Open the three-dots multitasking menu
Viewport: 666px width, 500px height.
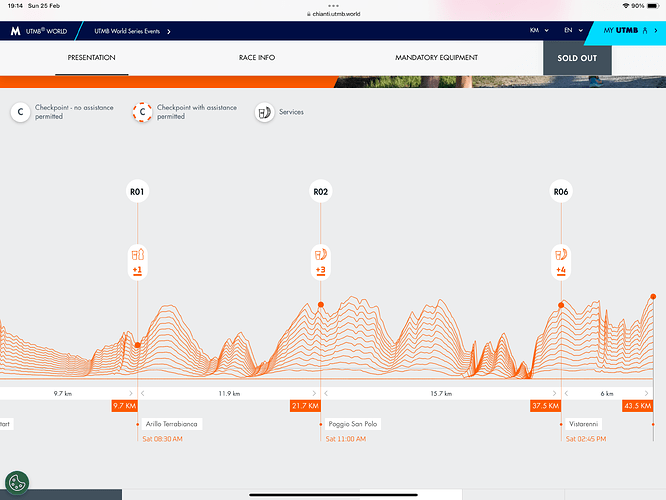pos(333,6)
